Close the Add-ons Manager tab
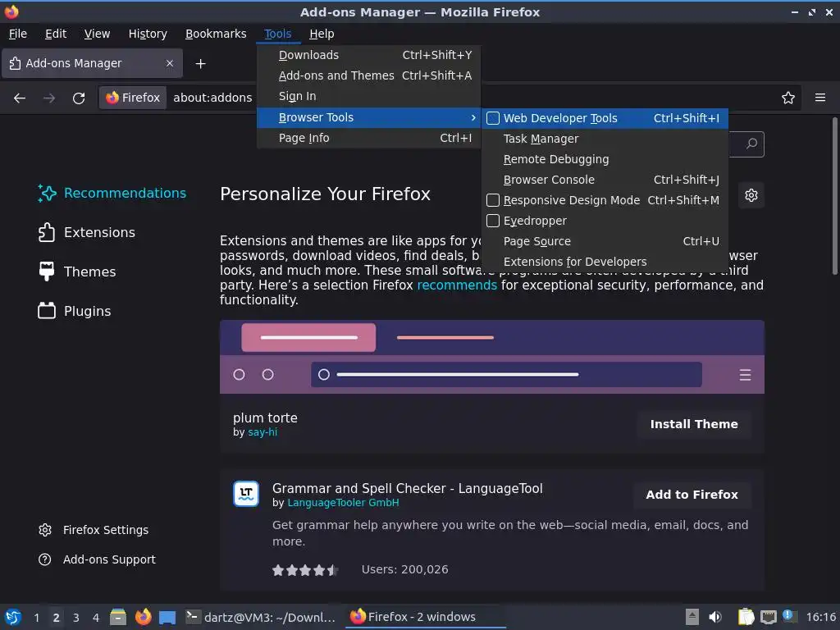This screenshot has height=630, width=840. [170, 63]
